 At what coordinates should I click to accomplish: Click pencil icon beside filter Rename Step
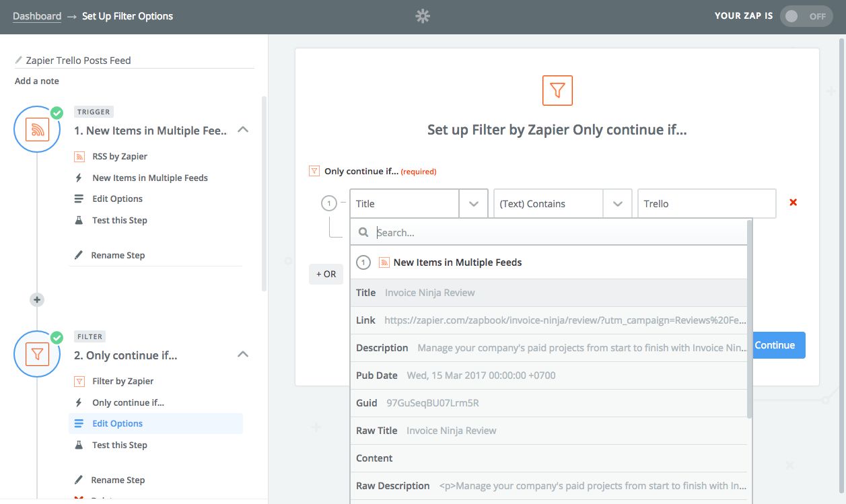click(79, 480)
